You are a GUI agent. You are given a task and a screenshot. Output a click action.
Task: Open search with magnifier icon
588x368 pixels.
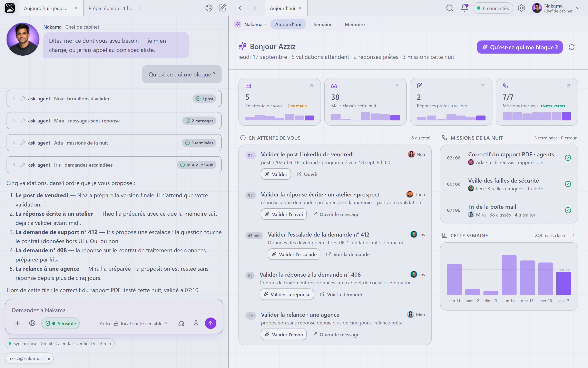point(450,8)
